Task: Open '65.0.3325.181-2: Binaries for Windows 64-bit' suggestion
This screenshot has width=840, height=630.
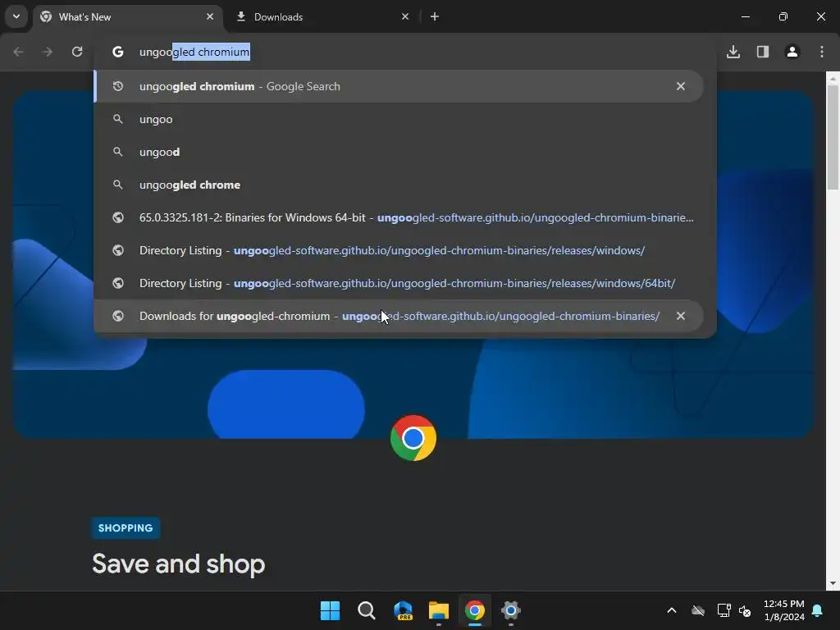Action: tap(399, 217)
